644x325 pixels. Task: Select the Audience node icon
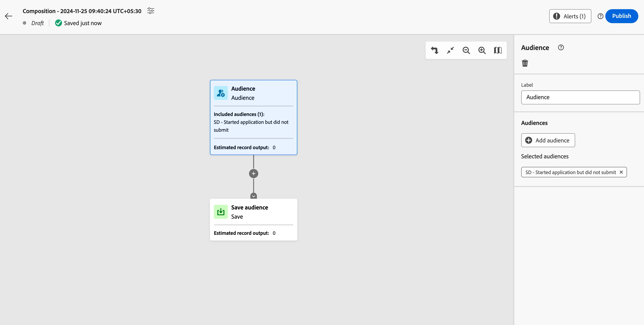click(221, 93)
